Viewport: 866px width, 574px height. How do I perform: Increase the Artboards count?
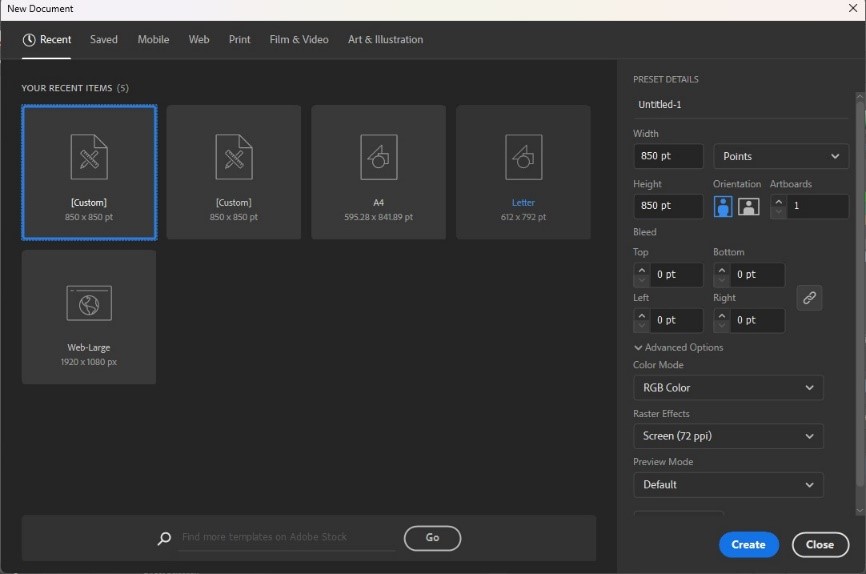pyautogui.click(x=779, y=201)
